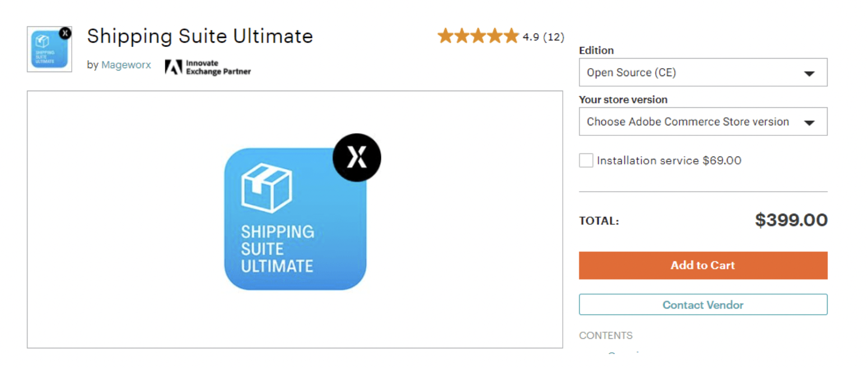The height and width of the screenshot is (368, 868).
Task: Click the Installation service $69.00 label
Action: click(669, 161)
